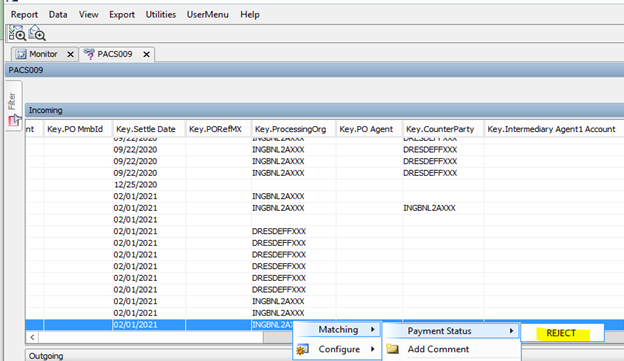Click the Add Comment folder icon
This screenshot has width=624, height=361.
392,349
